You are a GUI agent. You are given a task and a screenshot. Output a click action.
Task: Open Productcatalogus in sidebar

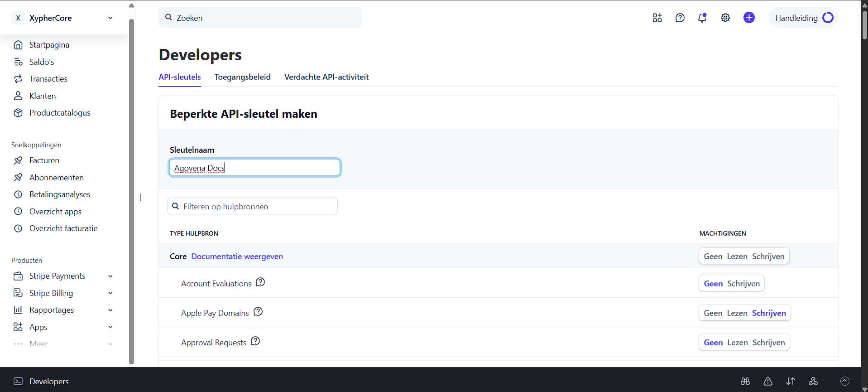point(60,113)
